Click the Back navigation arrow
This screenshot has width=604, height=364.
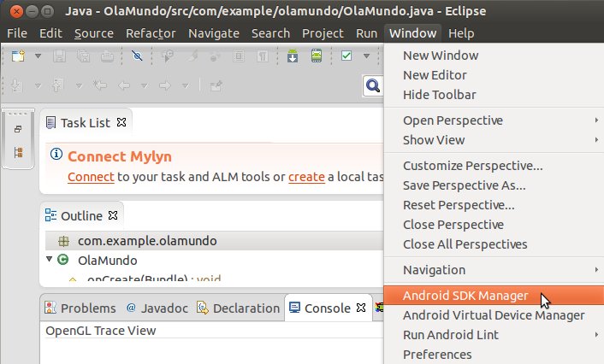(x=124, y=85)
